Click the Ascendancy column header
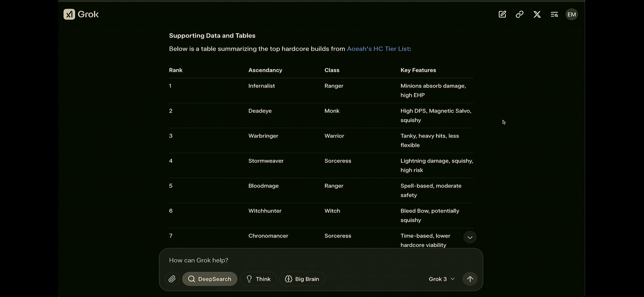 tap(265, 70)
